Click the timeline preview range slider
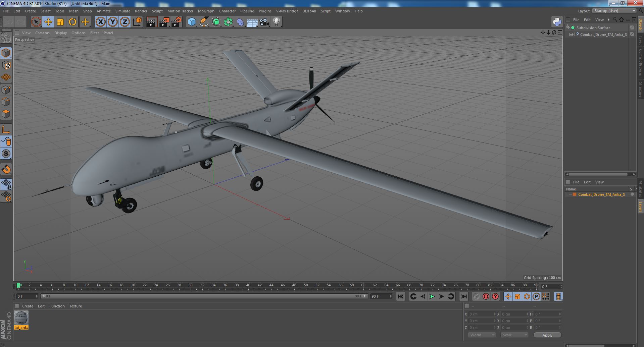Image resolution: width=644 pixels, height=347 pixels. point(204,296)
